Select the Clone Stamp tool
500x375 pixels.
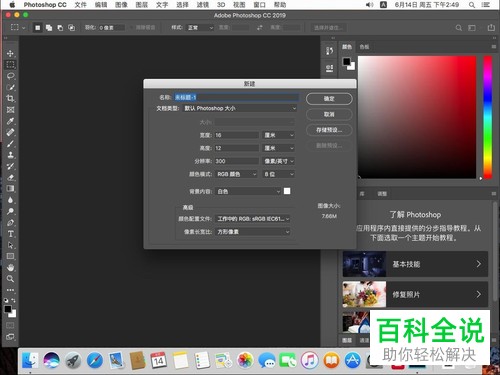pos(10,155)
